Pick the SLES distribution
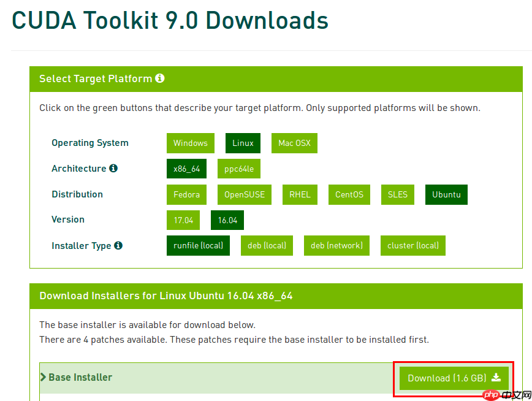The image size is (532, 401). point(398,194)
